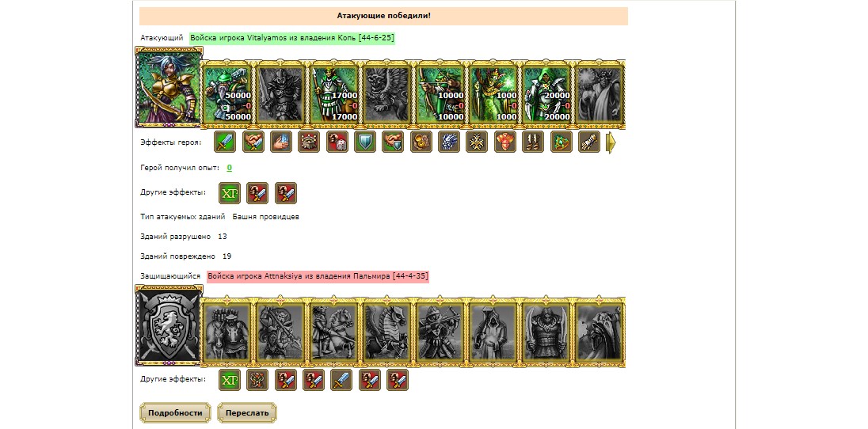Expand more hero effects with yellow arrow
The height and width of the screenshot is (429, 868).
click(x=611, y=142)
